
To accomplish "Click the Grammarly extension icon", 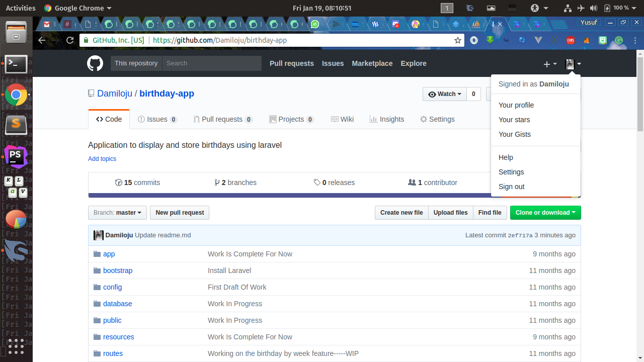I will point(619,40).
